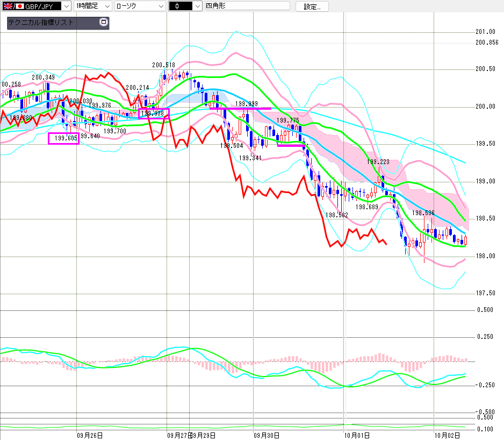Click the 四角形 text field
The image size is (504, 440).
click(x=243, y=6)
